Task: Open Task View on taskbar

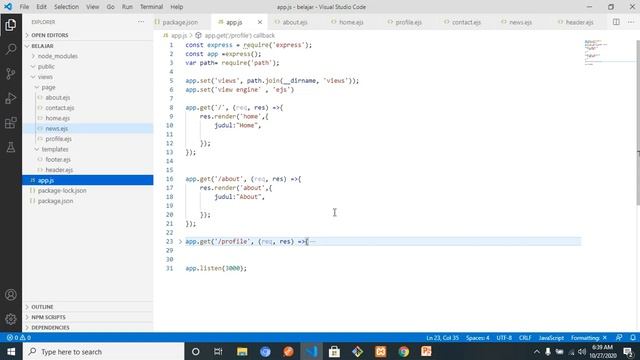Action: tap(218, 351)
